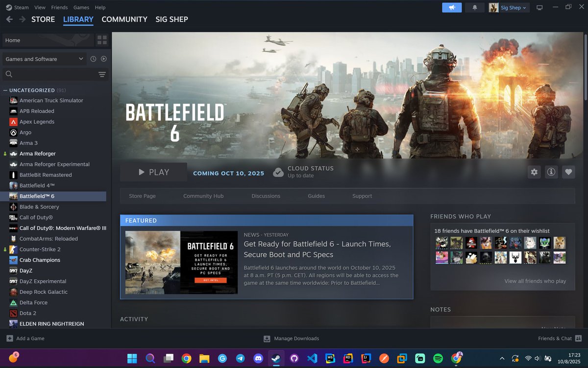Open the announcements megaphone button
Image resolution: width=588 pixels, height=368 pixels.
pyautogui.click(x=452, y=7)
